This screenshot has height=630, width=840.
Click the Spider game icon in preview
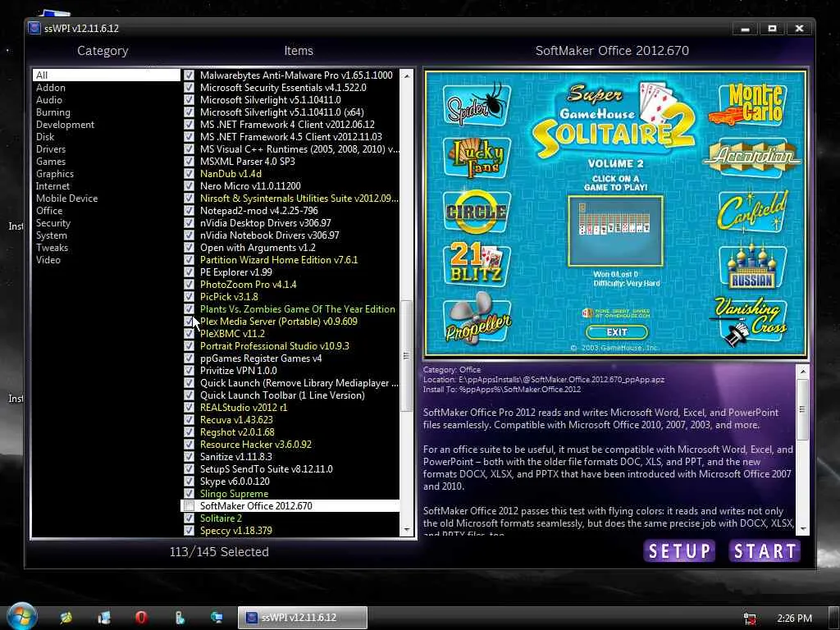[477, 105]
